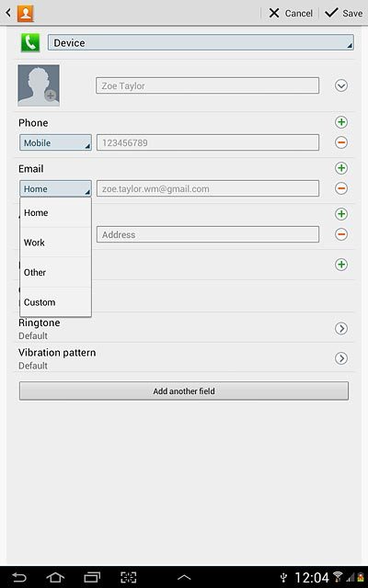Open the Device storage dropdown
The width and height of the screenshot is (368, 588).
(201, 42)
